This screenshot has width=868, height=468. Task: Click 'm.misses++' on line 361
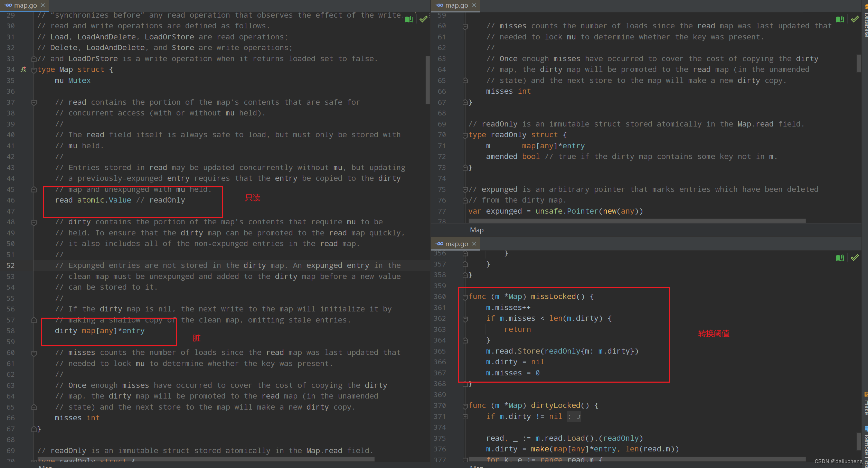pos(508,308)
